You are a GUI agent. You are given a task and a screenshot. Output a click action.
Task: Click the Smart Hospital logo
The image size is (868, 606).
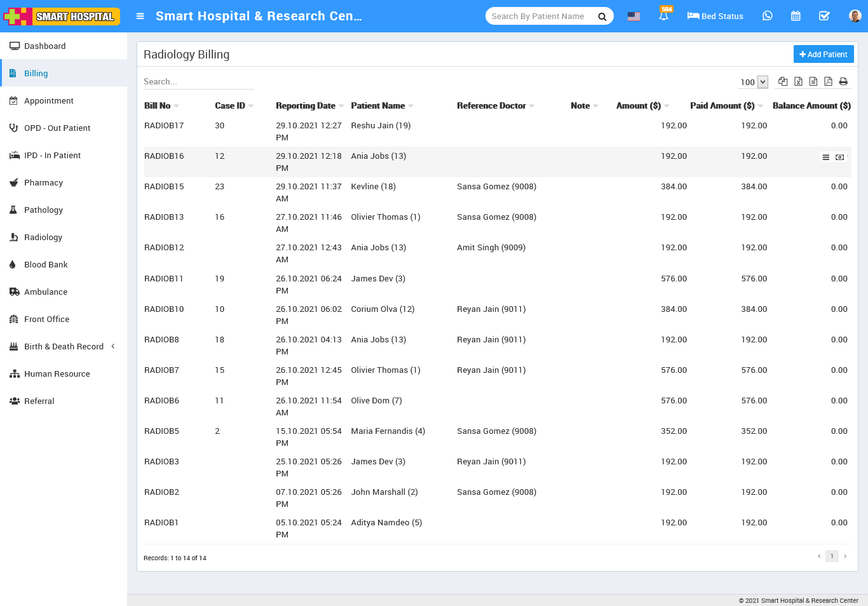pyautogui.click(x=62, y=16)
